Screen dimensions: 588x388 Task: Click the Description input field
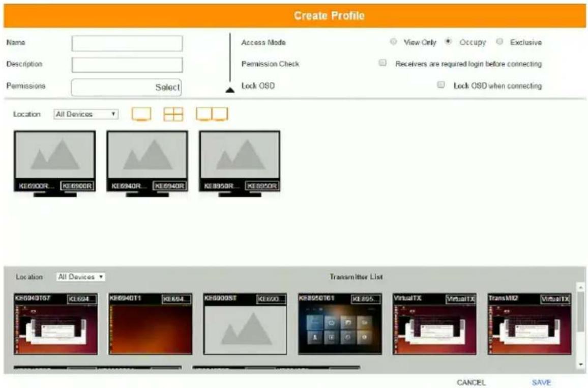127,65
